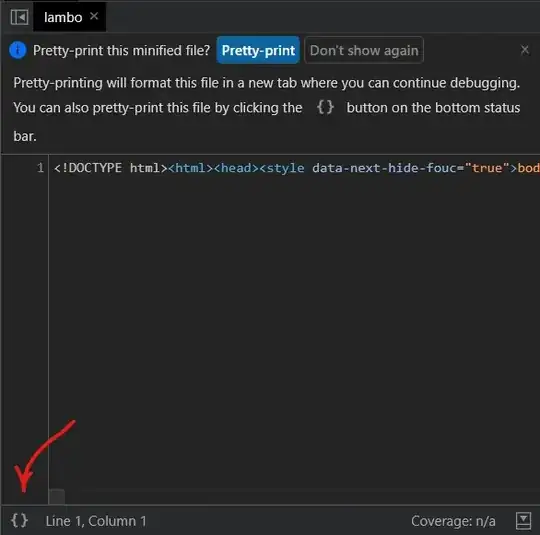Click the <html> tag in the code

(190, 168)
